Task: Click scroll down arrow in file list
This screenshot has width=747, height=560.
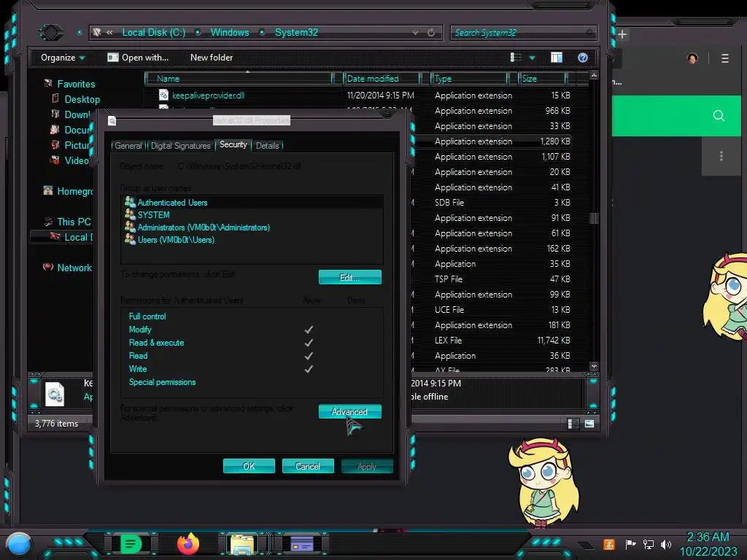Action: pyautogui.click(x=594, y=366)
